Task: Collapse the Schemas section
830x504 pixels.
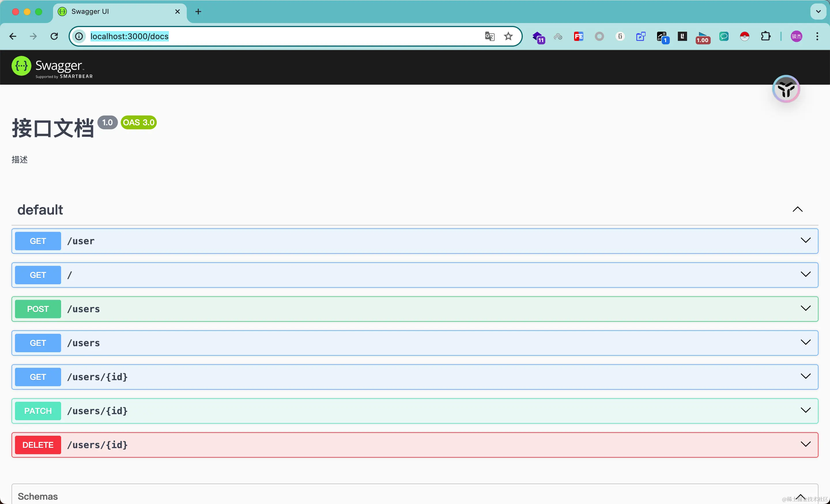Action: coord(800,496)
